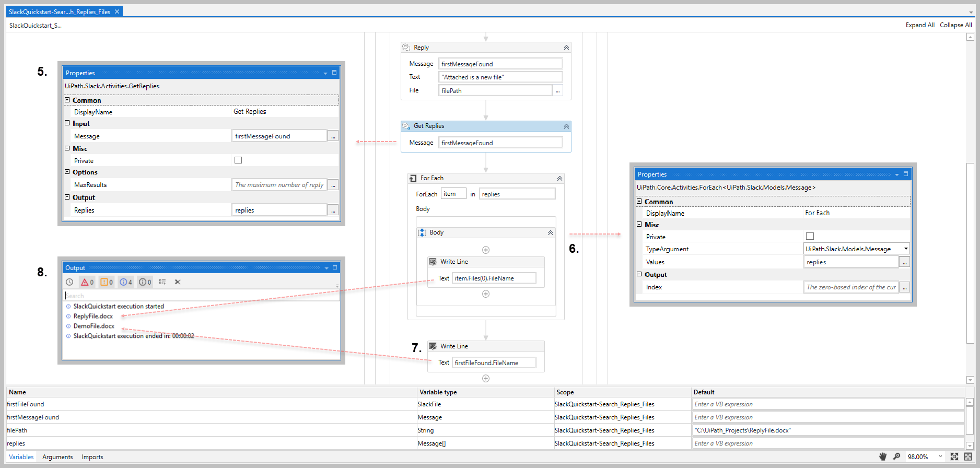
Task: Collapse Common section in GetReplies properties
Action: pos(67,100)
